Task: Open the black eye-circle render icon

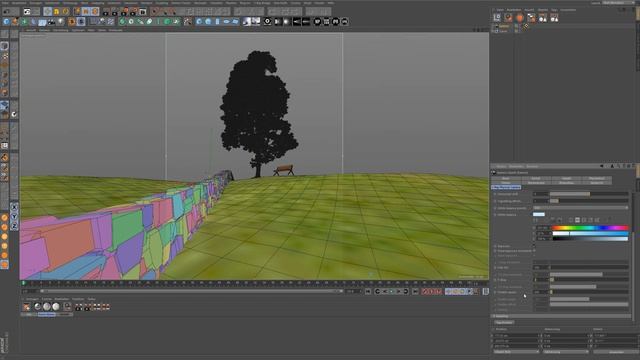Action: [267, 22]
